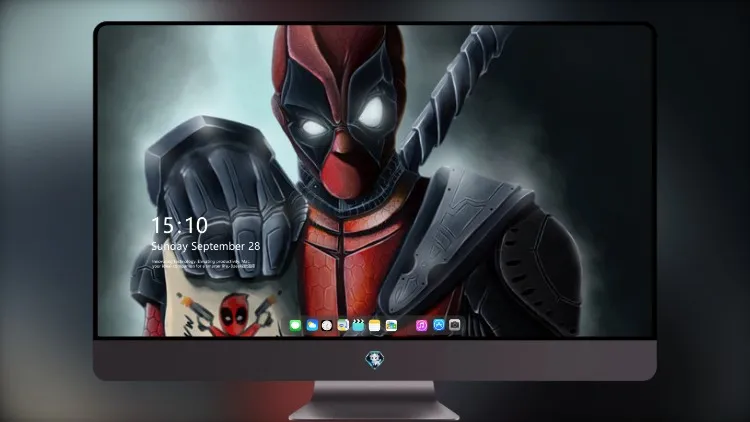Image resolution: width=750 pixels, height=422 pixels.
Task: Open the pink Music app in dock
Action: tap(421, 326)
